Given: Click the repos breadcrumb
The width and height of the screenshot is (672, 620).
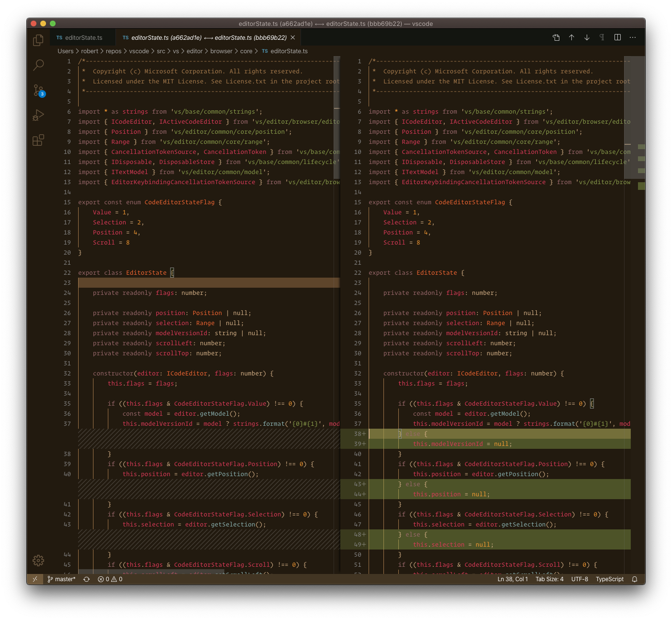Looking at the screenshot, I should tap(114, 51).
